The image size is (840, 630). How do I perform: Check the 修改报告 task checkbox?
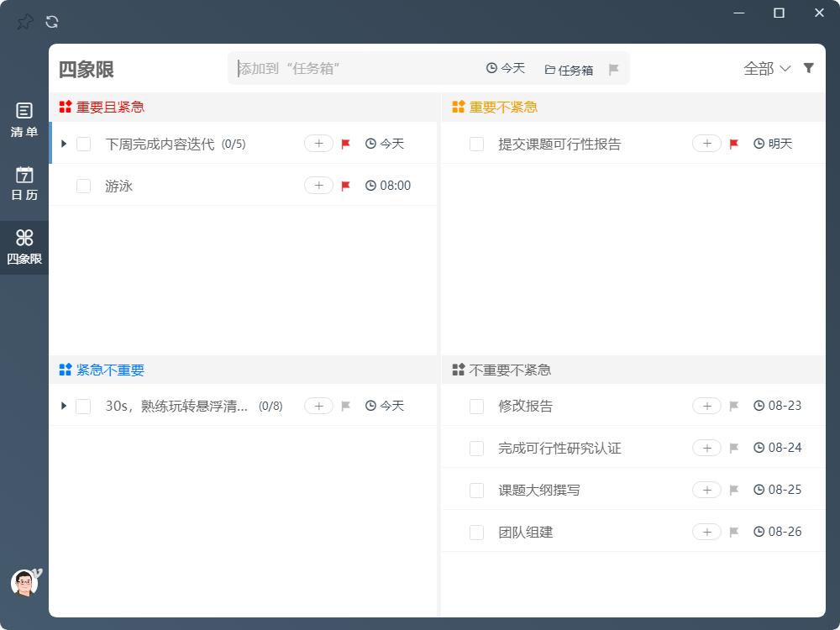point(475,406)
